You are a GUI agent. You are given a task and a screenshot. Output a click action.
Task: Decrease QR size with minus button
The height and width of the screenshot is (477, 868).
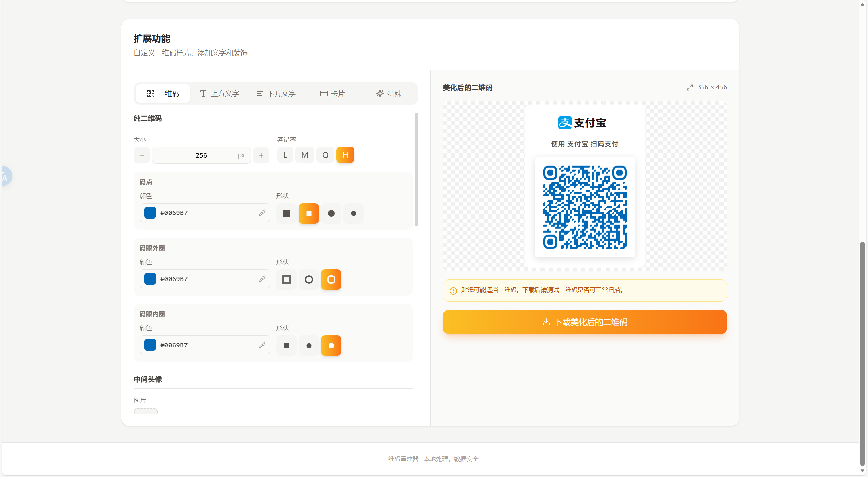[x=142, y=155]
